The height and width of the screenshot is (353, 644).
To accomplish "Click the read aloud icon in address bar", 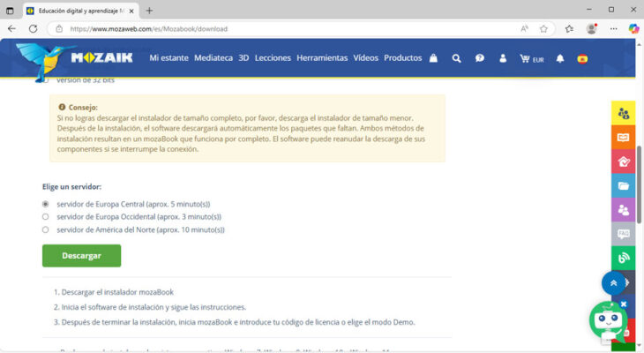I will 525,29.
